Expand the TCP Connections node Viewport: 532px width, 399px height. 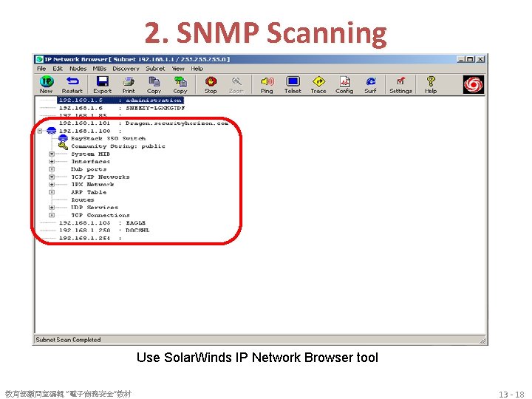coord(52,215)
